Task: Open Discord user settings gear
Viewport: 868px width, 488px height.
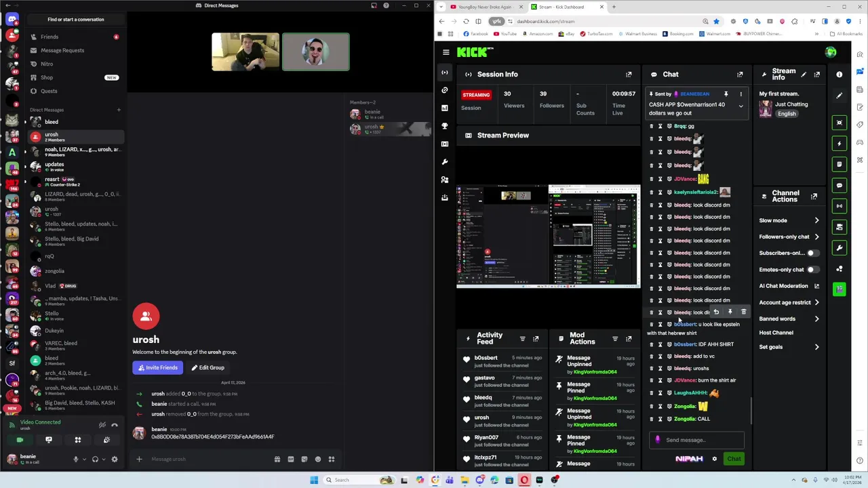Action: pyautogui.click(x=115, y=459)
